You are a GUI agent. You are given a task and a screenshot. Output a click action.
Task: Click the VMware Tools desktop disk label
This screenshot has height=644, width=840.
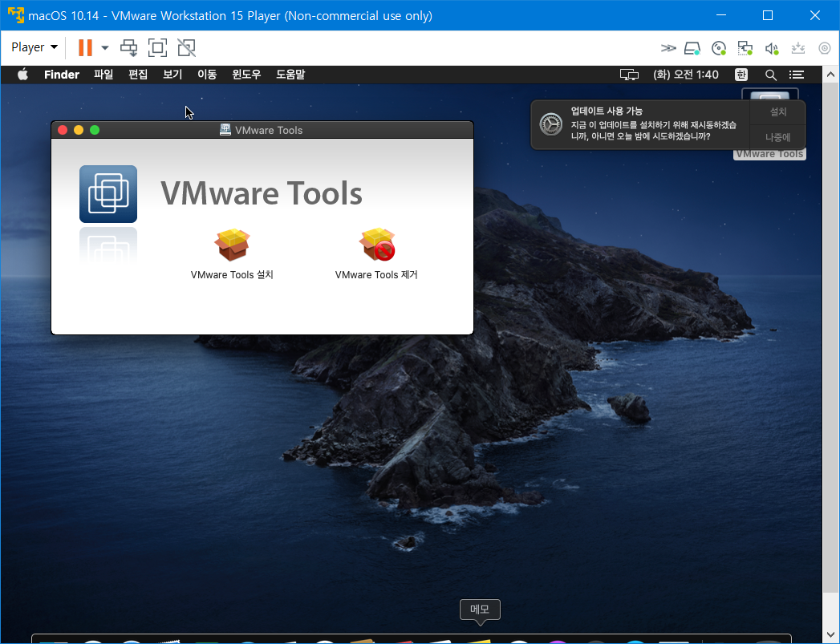770,154
